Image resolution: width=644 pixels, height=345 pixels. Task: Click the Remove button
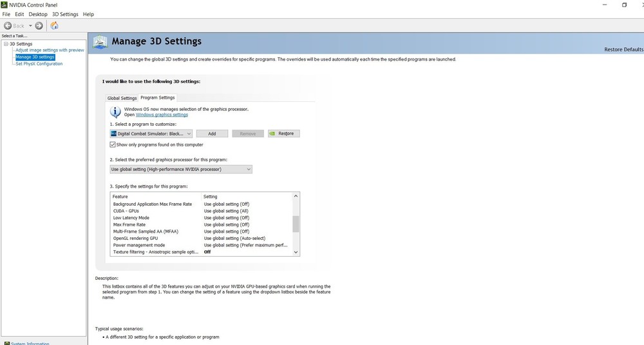click(248, 133)
